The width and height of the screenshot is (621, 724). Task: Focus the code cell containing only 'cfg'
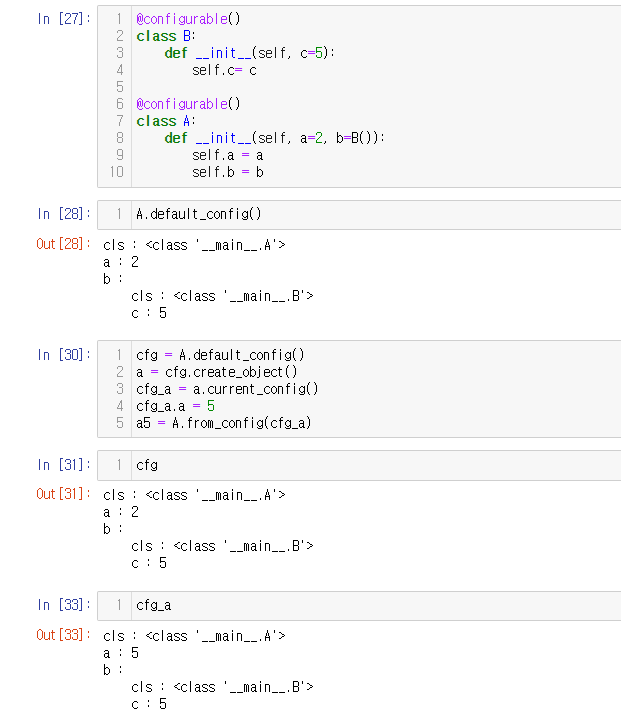pos(359,465)
